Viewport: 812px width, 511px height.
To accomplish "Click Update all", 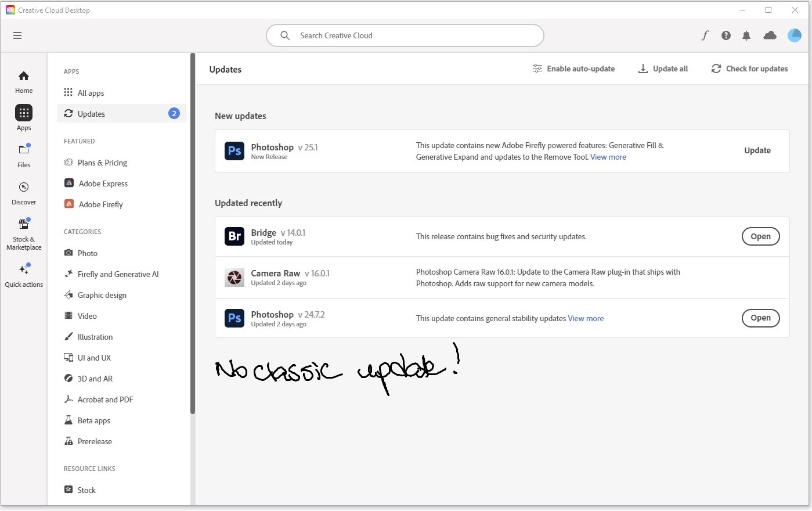I will (663, 69).
